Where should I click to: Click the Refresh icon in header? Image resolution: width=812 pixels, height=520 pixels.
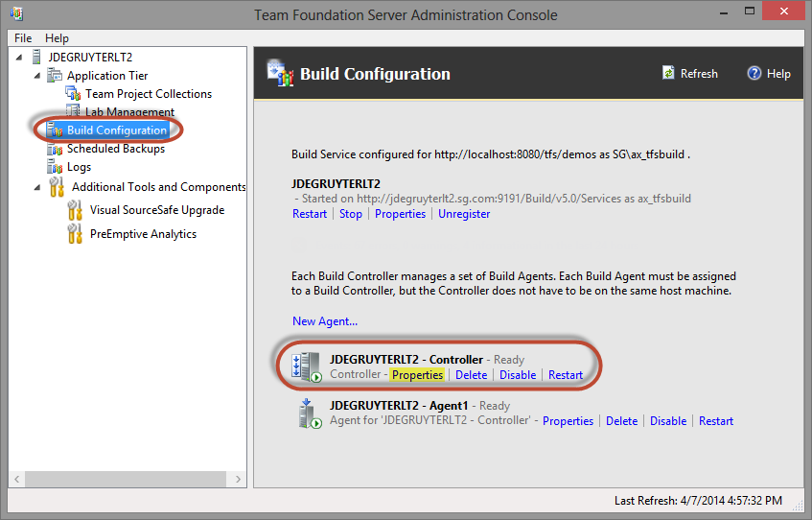(x=668, y=73)
